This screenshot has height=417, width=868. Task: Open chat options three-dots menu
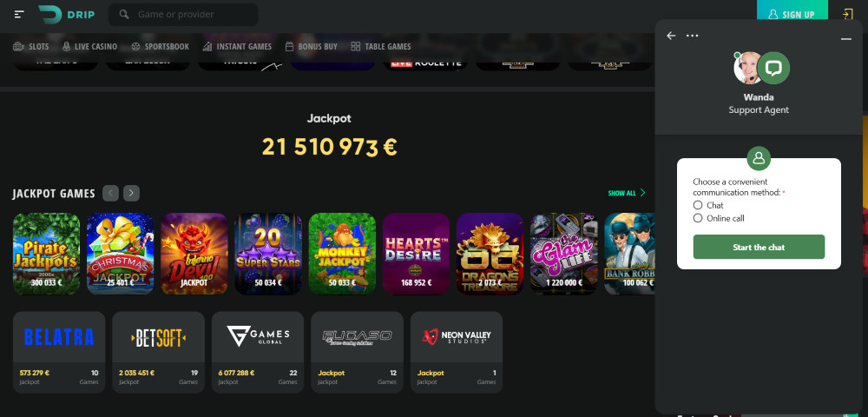[692, 36]
